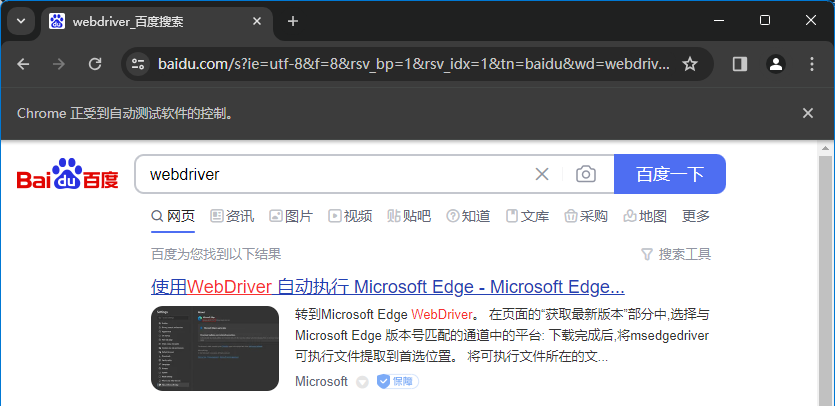Bookmark this page with star icon
Image resolution: width=835 pixels, height=406 pixels.
click(690, 64)
